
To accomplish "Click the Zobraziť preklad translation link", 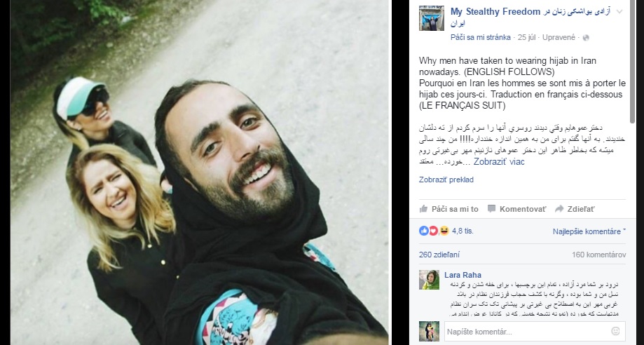I will [446, 180].
